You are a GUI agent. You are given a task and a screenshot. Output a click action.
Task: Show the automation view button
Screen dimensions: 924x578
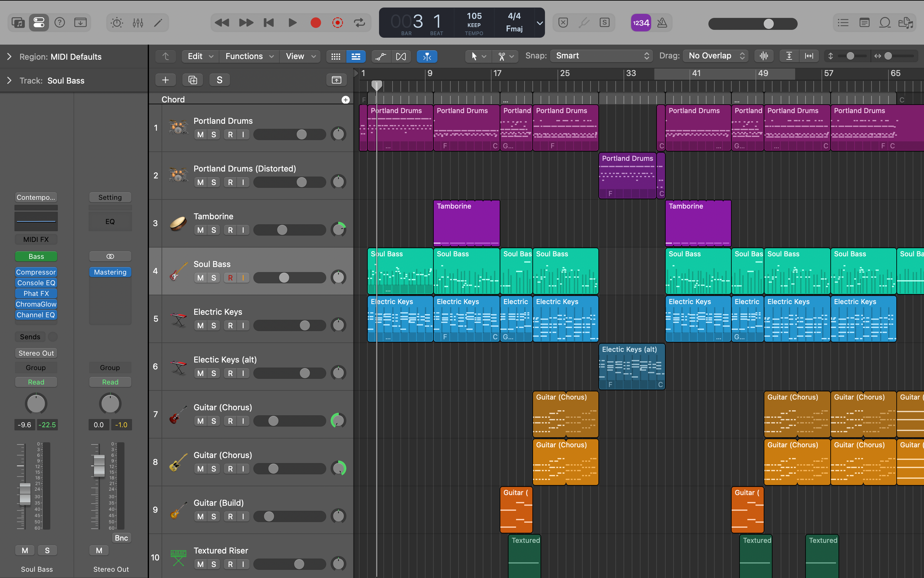[x=381, y=57]
